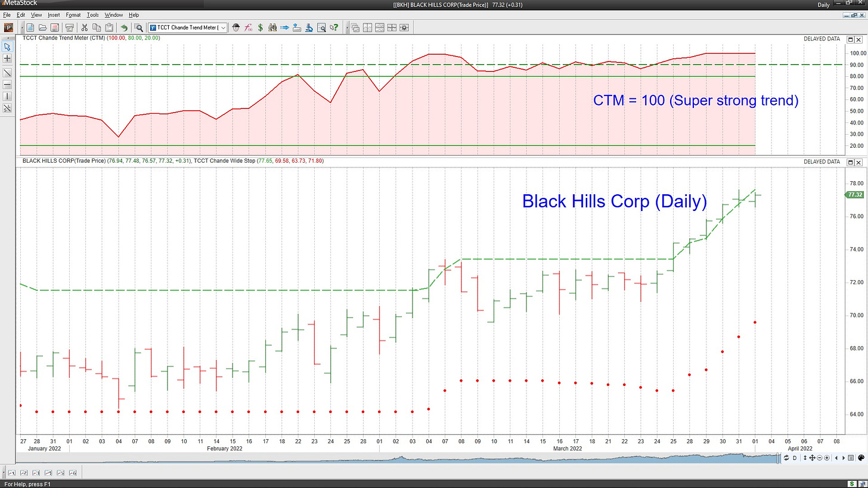The image size is (868, 488).
Task: Click the 'February 2022' date axis label
Action: (224, 448)
